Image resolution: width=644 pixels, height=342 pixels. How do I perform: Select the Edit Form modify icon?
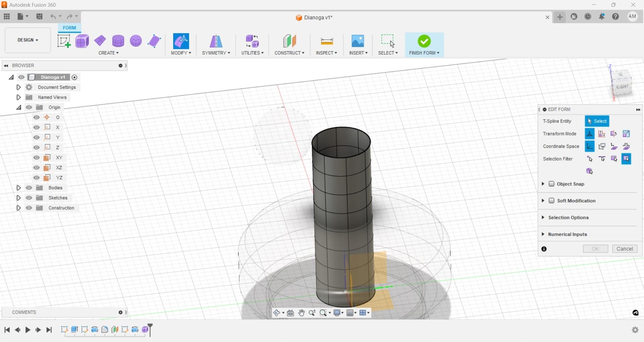point(181,41)
